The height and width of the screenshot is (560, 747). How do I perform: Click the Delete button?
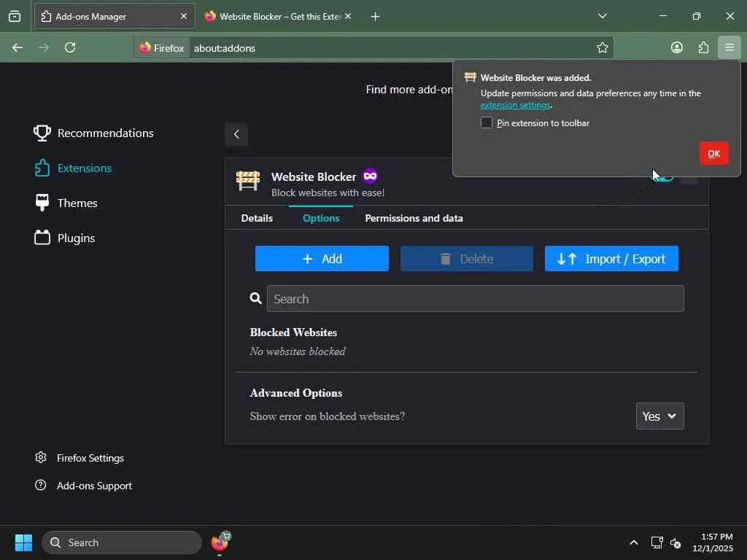coord(466,259)
